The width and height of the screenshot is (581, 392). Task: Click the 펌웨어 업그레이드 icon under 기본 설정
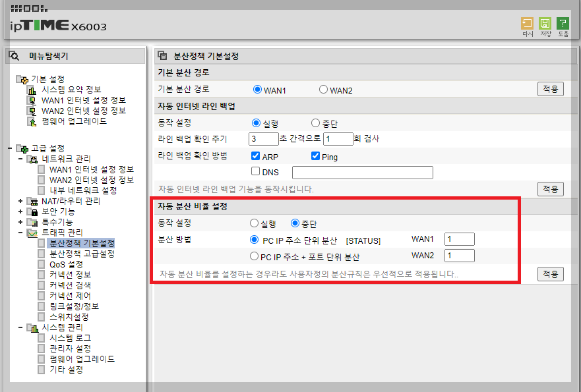(x=32, y=122)
